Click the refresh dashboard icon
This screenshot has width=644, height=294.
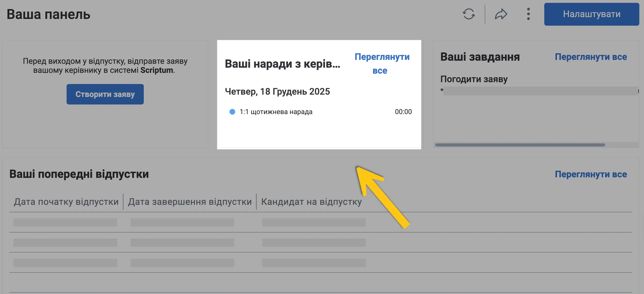coord(469,14)
